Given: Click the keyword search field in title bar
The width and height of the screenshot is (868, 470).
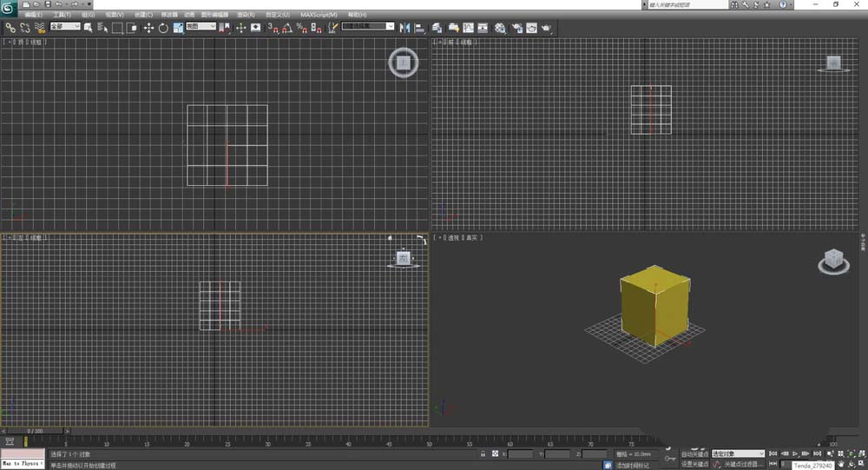Looking at the screenshot, I should pyautogui.click(x=686, y=4).
